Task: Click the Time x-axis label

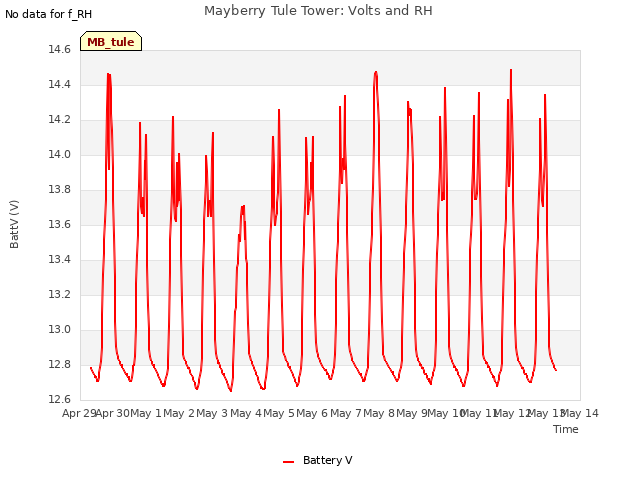Action: pyautogui.click(x=565, y=429)
